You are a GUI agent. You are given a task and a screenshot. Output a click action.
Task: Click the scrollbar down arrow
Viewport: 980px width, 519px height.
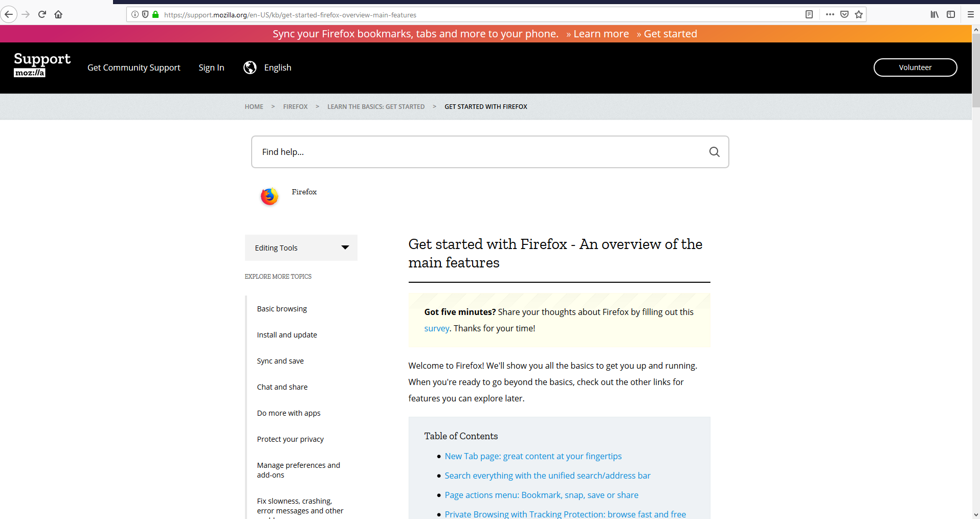point(976,515)
